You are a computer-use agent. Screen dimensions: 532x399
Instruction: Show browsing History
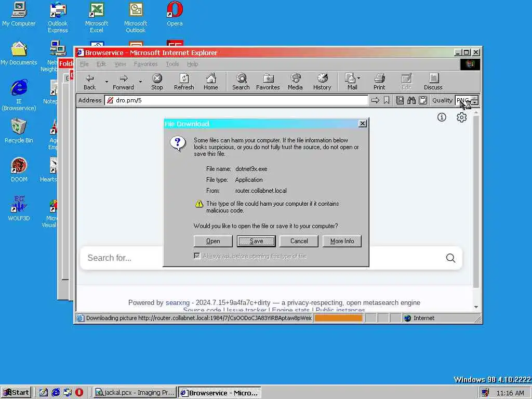click(322, 82)
